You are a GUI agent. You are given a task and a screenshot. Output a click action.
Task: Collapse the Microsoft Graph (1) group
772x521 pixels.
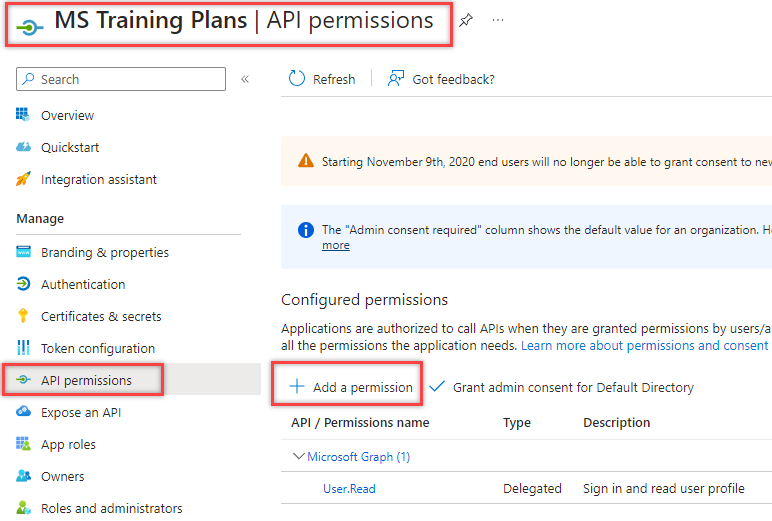click(298, 456)
